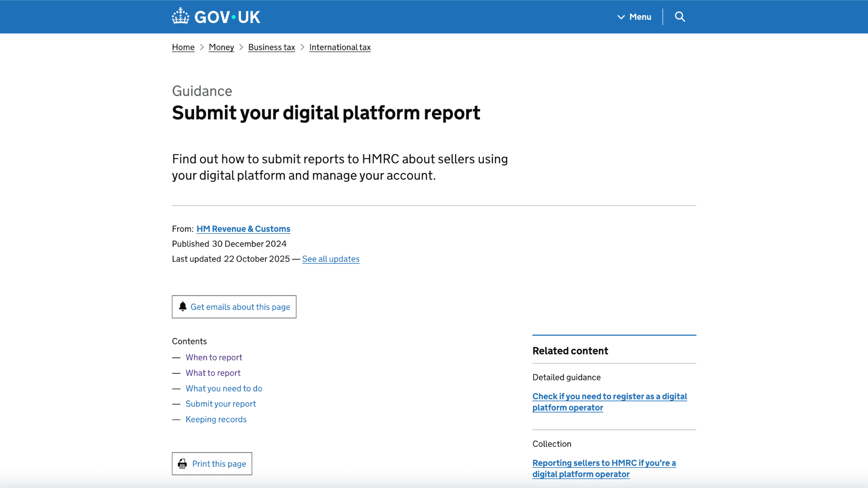
Task: Open Reporting sellers to HMRC collection
Action: [604, 468]
